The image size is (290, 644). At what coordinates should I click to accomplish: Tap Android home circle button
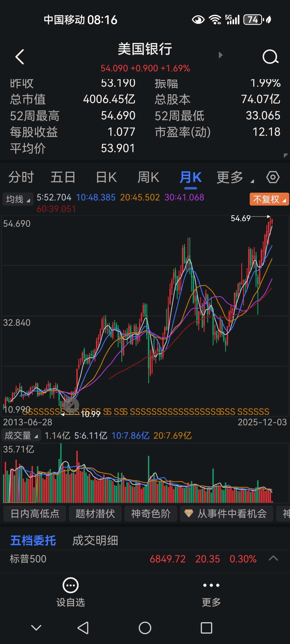coord(145,628)
